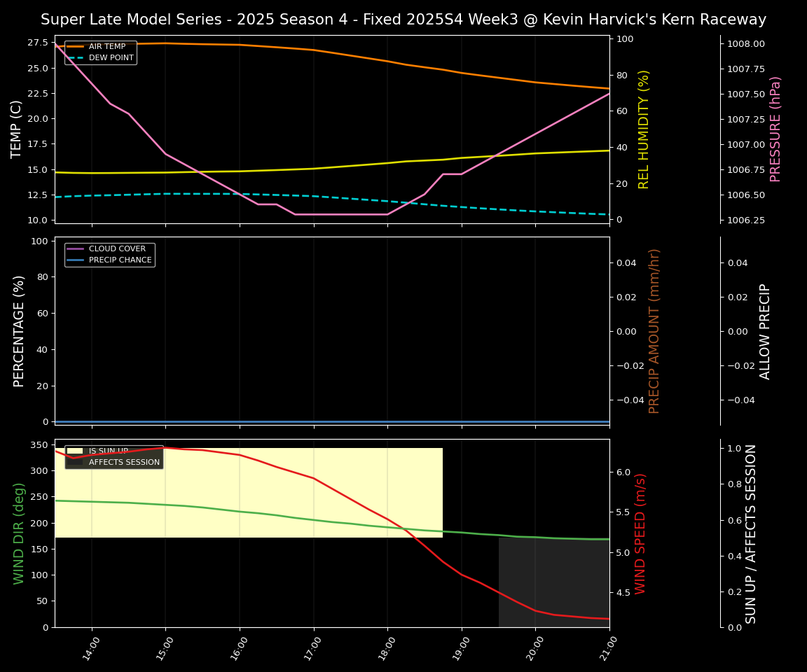This screenshot has height=672, width=807.
Task: Click the PRESSURE (hPa) axis label
Action: pos(775,129)
